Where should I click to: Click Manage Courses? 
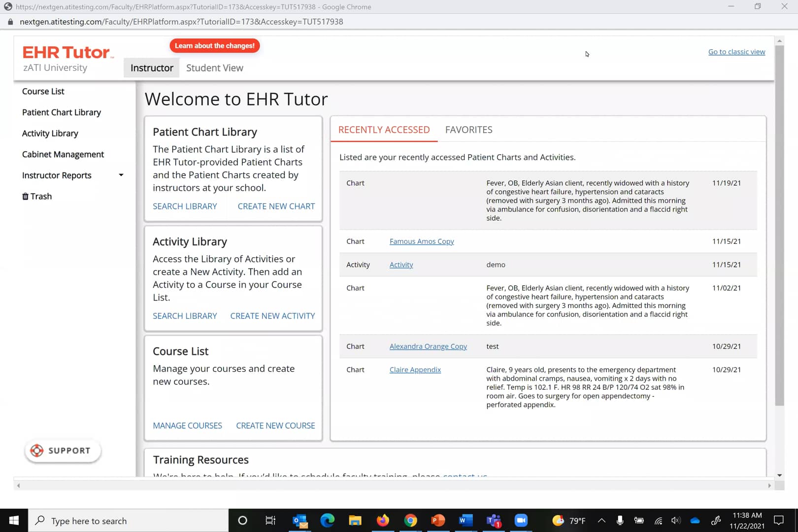point(187,425)
